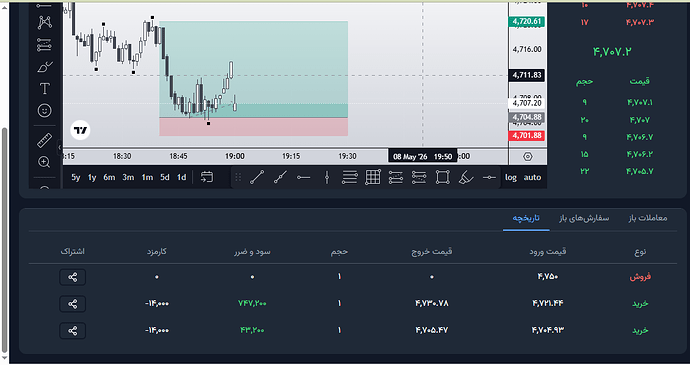
Task: Click the سود و ضرر column header
Action: pyautogui.click(x=252, y=251)
